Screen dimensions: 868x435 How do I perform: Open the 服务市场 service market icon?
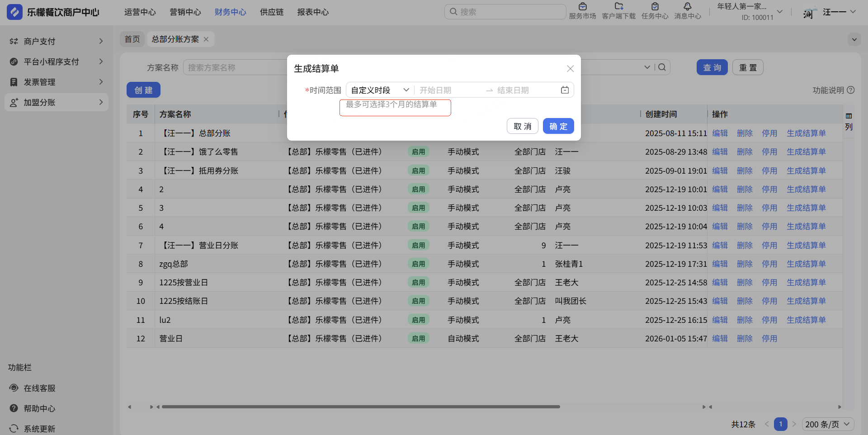point(582,7)
